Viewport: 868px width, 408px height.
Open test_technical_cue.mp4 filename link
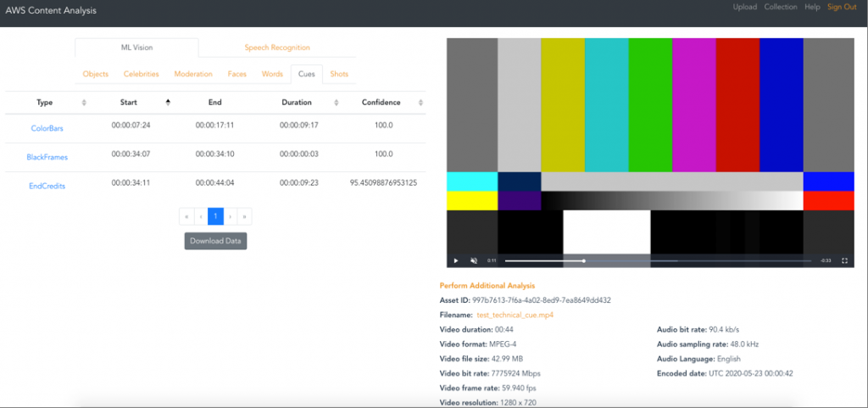pos(515,315)
